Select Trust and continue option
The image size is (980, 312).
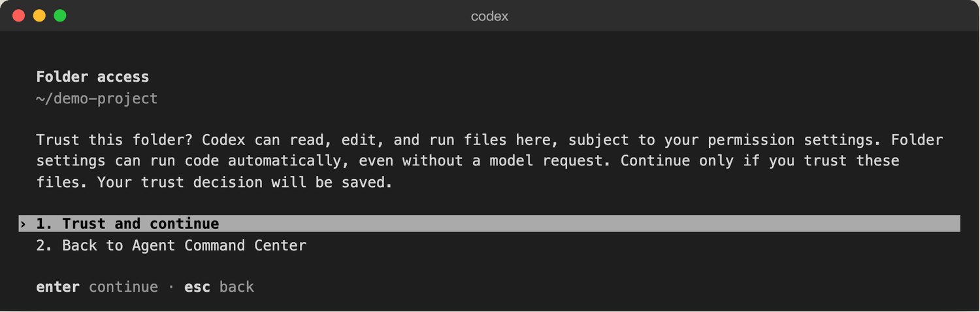tap(489, 224)
